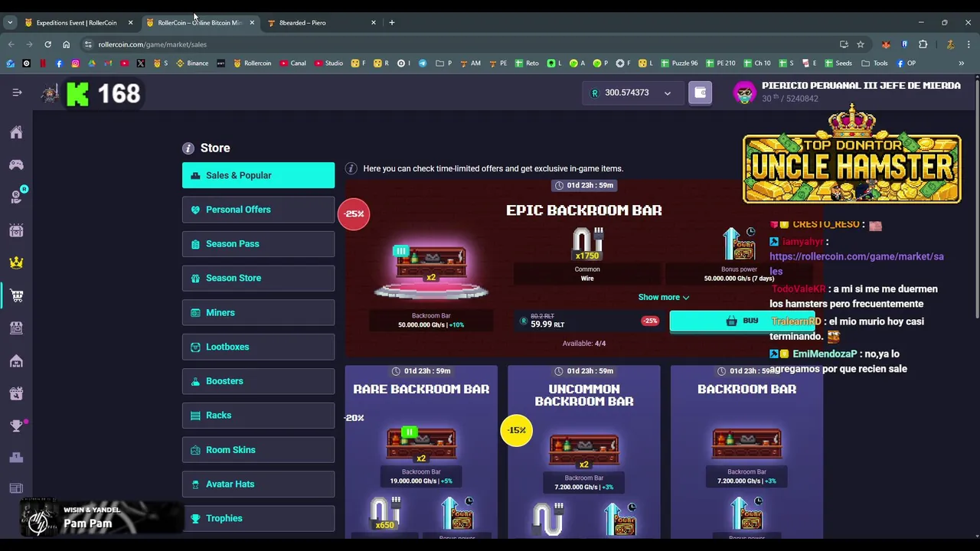Open the Tools bookmark folder
The image size is (980, 551).
(874, 64)
